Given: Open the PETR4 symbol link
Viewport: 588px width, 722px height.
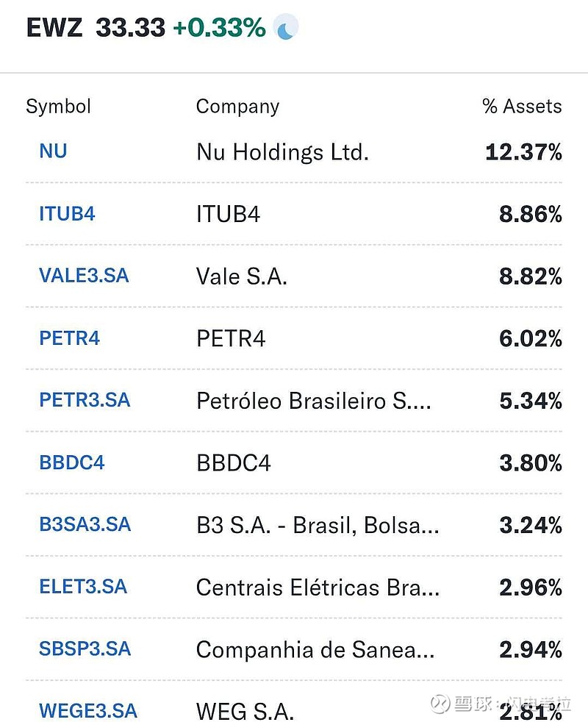Looking at the screenshot, I should 69,338.
